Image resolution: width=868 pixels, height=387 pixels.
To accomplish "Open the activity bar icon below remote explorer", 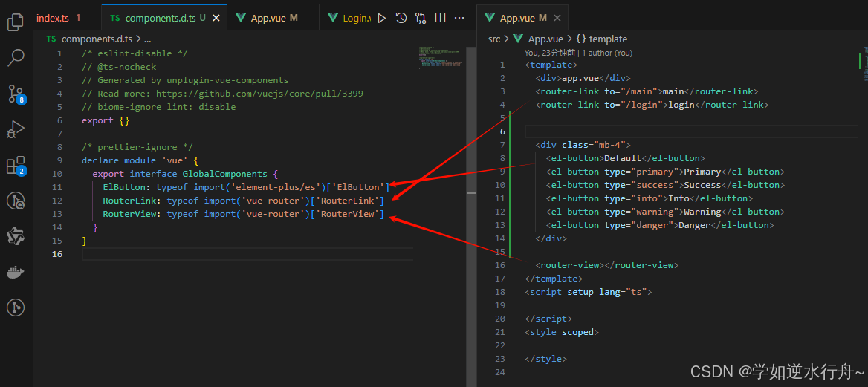I will [x=16, y=236].
